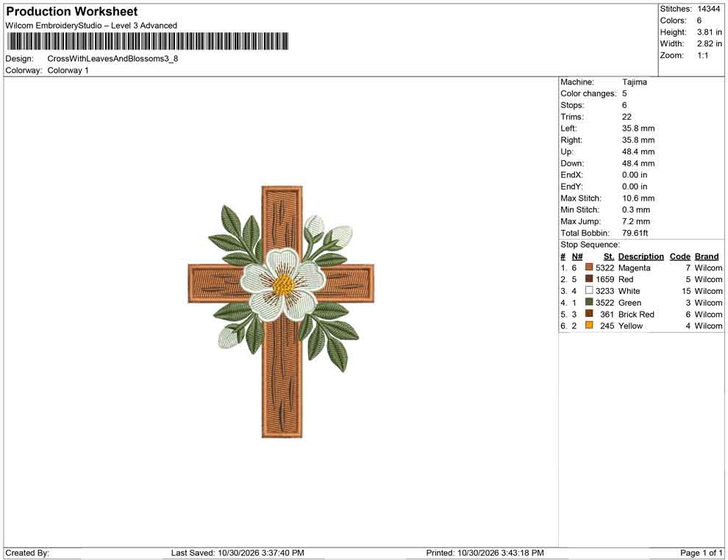Click the Max Jump value 7.2 mm
The height and width of the screenshot is (560, 728).
[636, 221]
